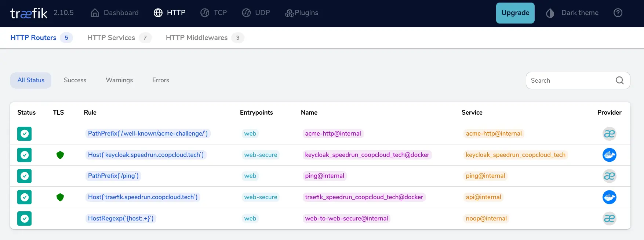
Task: Open the HostRegexp {host:.+} rule
Action: point(121,218)
